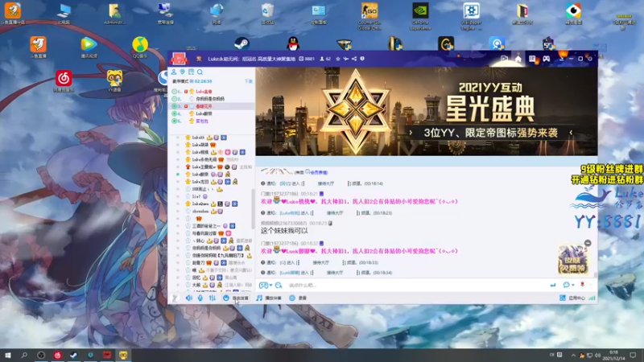
Task: Click the Luek娜娜 link in the last notice
Action: 290,273
